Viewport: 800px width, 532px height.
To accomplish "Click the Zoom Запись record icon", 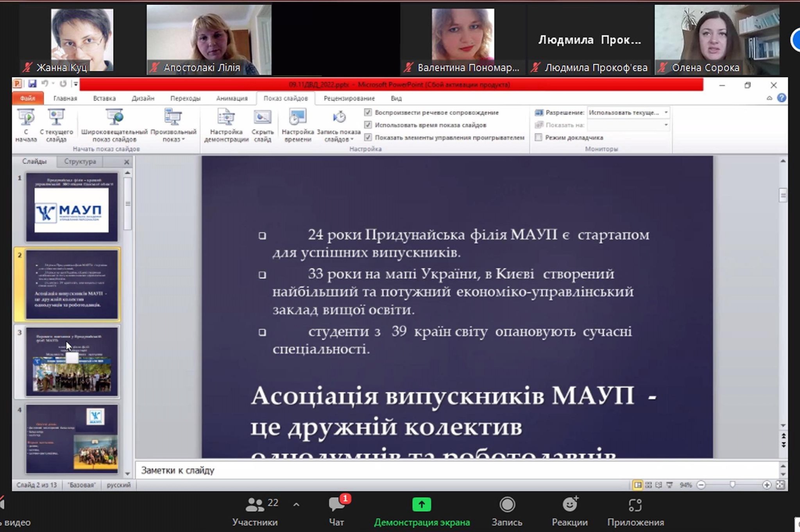I will (x=507, y=505).
